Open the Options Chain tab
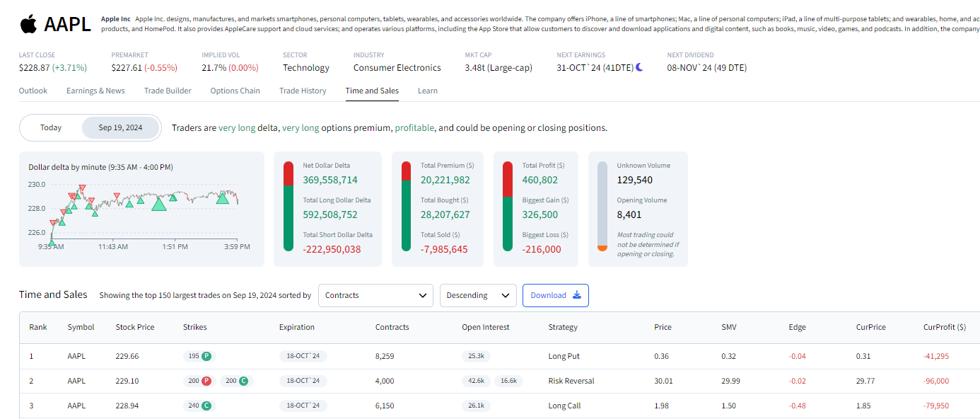 coord(235,91)
